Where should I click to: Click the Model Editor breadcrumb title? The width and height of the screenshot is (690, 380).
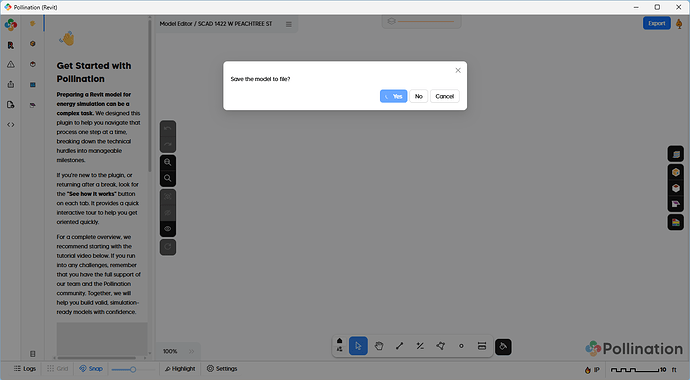coord(216,24)
